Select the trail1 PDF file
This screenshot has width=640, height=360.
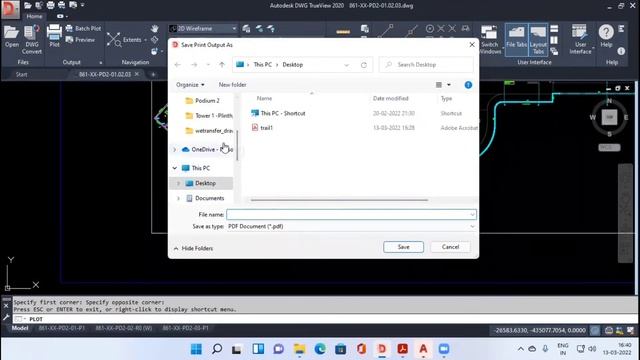point(262,128)
